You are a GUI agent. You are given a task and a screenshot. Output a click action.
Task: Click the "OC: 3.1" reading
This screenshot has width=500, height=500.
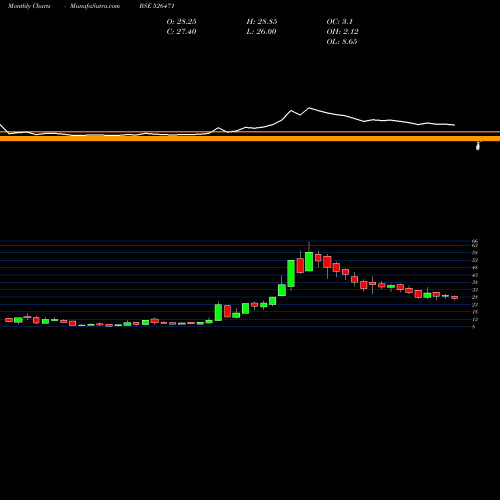[x=339, y=22]
